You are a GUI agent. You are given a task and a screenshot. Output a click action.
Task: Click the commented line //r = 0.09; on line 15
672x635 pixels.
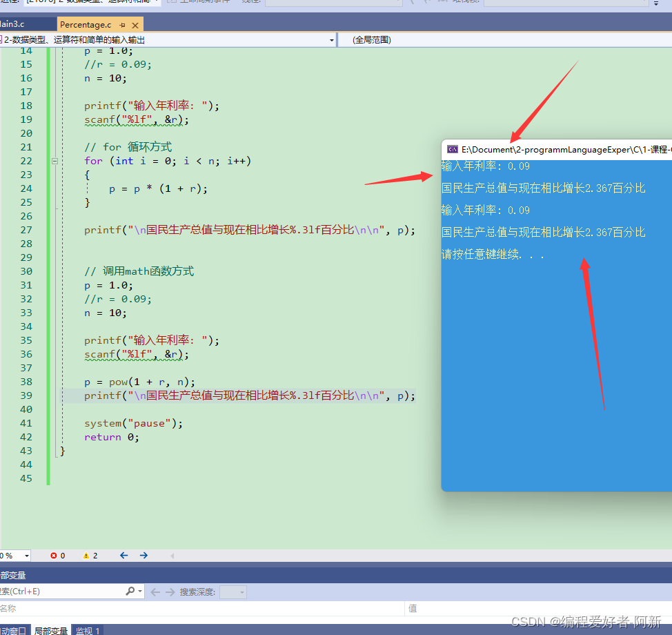click(x=118, y=64)
